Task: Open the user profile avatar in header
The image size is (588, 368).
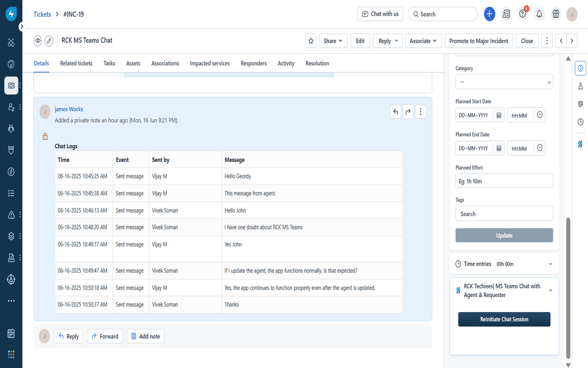Action: click(x=572, y=14)
